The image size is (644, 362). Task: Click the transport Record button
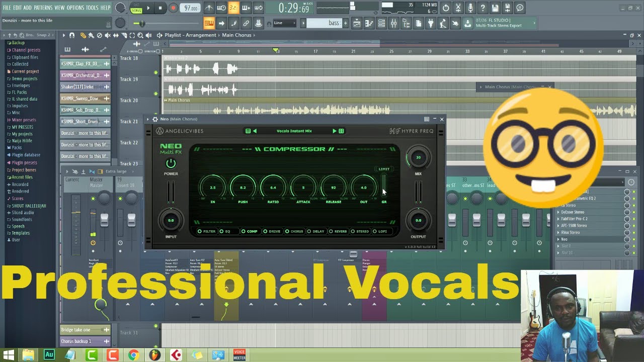pos(173,8)
